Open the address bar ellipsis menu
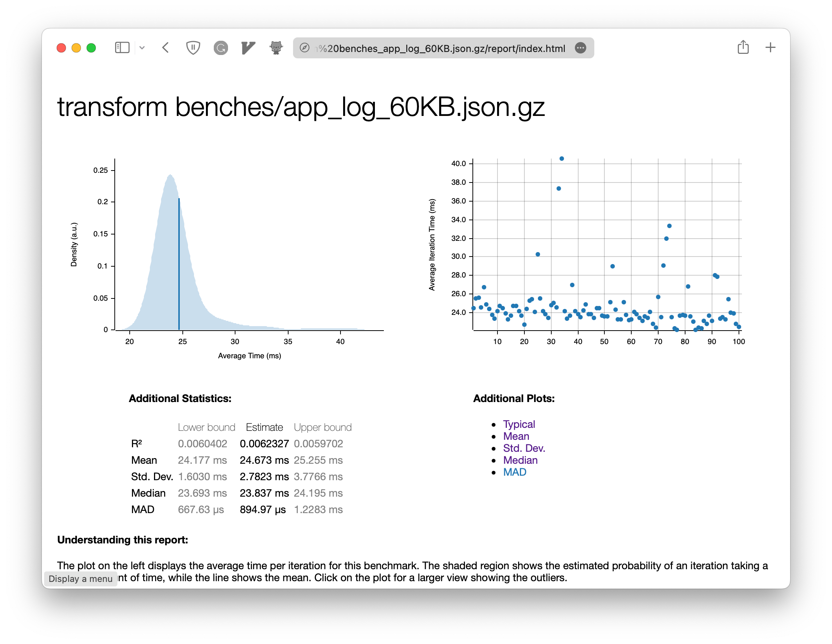Image resolution: width=832 pixels, height=644 pixels. 580,47
